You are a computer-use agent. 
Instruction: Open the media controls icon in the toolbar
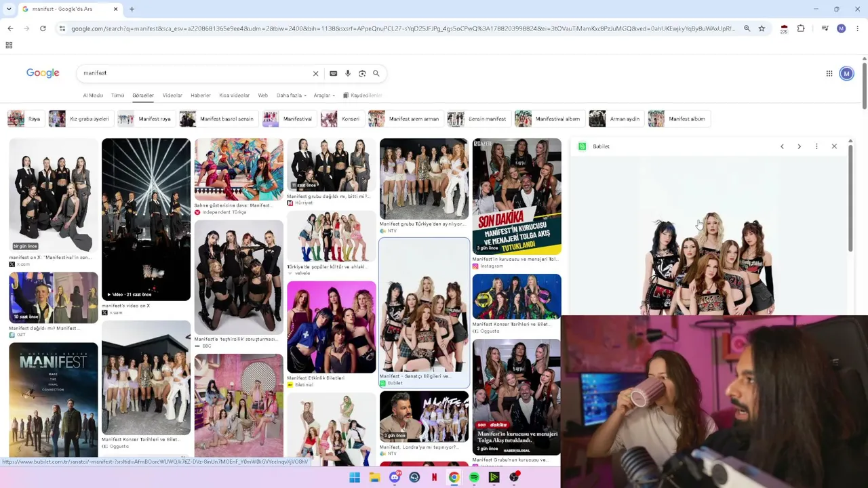825,28
